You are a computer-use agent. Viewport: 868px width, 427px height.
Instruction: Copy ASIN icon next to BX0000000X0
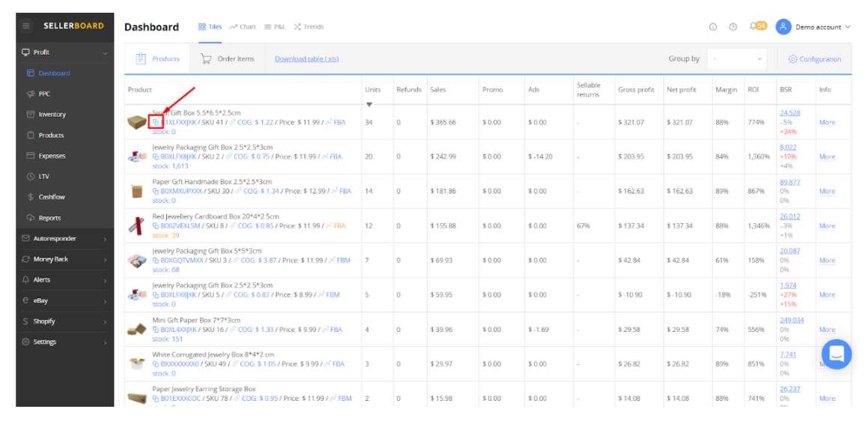coord(156,364)
